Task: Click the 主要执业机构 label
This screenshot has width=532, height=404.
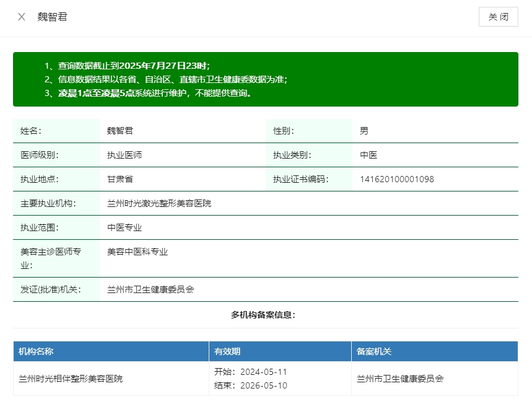Action: (x=48, y=203)
